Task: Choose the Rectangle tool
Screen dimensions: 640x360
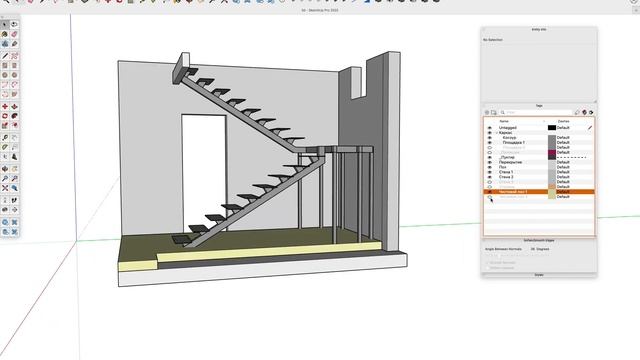Action: coord(5,65)
